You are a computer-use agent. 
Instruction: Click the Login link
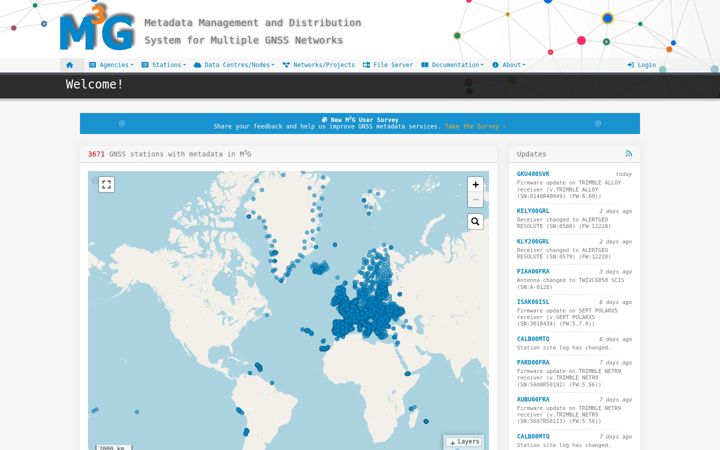pyautogui.click(x=642, y=65)
